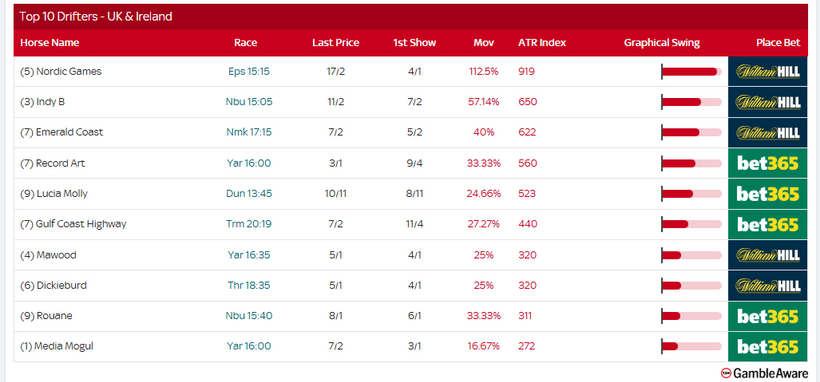The image size is (820, 382).
Task: Open the Dun 13:45 race link
Action: pos(249,194)
